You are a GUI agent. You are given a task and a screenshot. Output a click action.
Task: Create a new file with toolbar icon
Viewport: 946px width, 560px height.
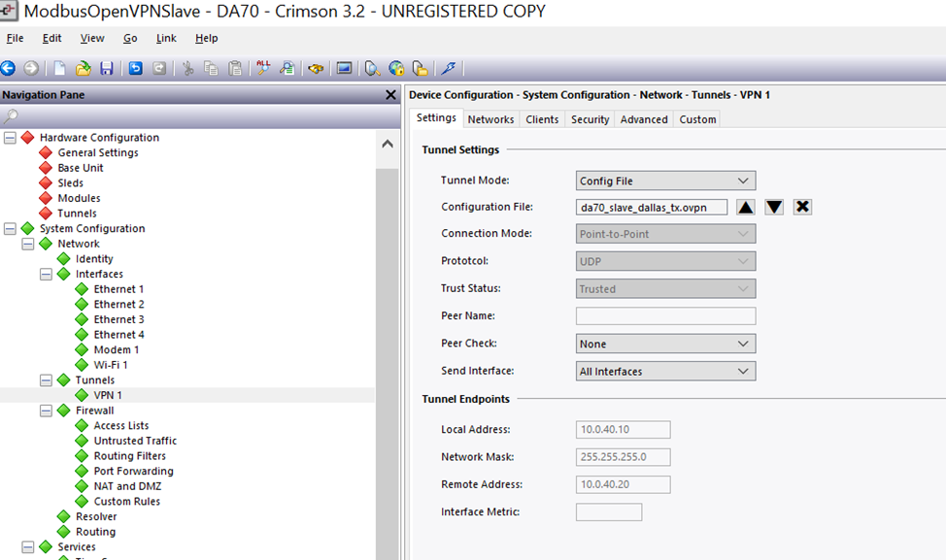[59, 69]
